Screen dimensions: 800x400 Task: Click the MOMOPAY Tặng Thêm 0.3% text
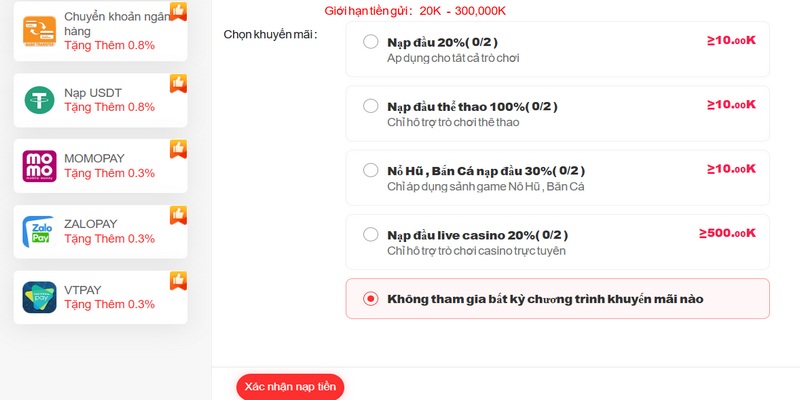click(109, 173)
